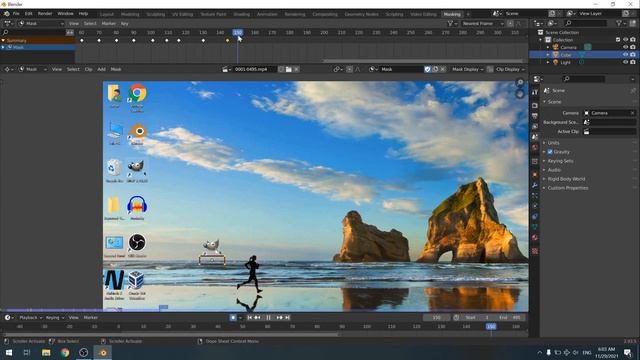Screen dimensions: 640x360
Task: Open the Output properties tab icon
Action: tap(535, 116)
